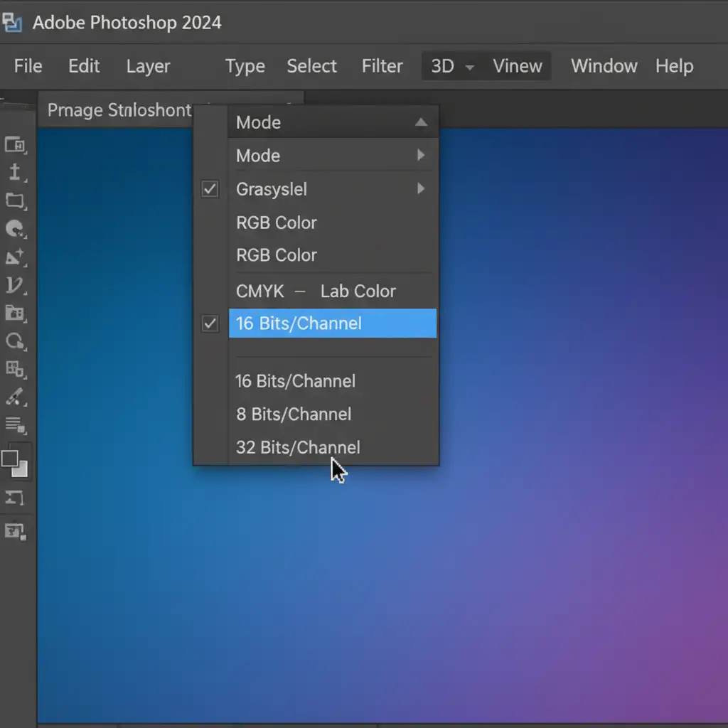
Task: Select the 8 Bits/Channel option
Action: [294, 414]
